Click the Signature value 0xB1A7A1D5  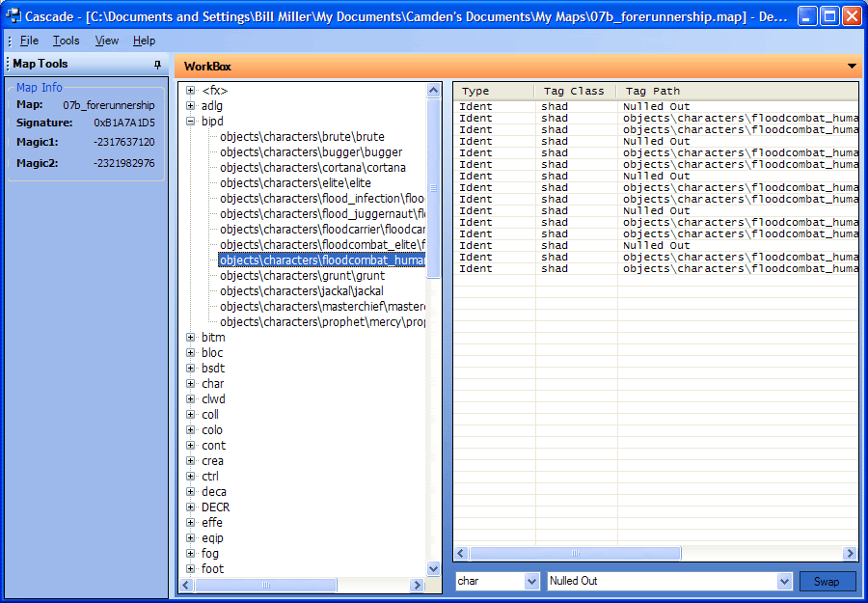[124, 123]
